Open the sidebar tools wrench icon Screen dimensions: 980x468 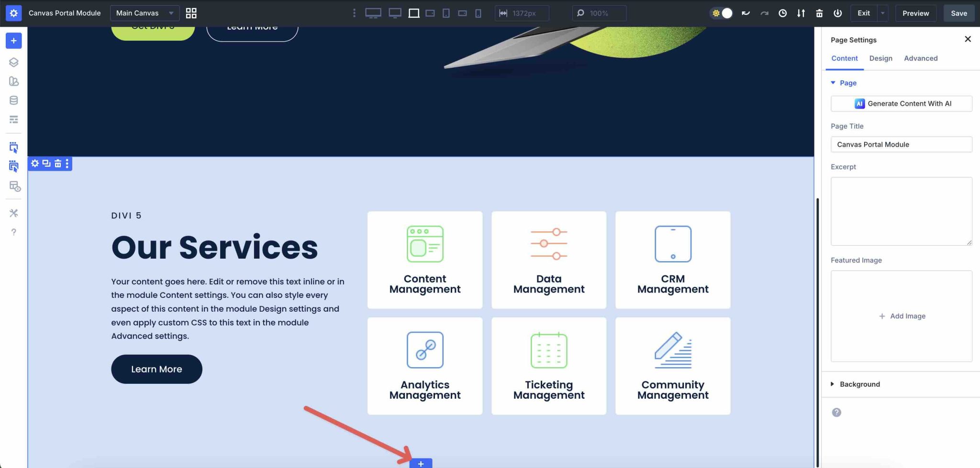coord(13,213)
